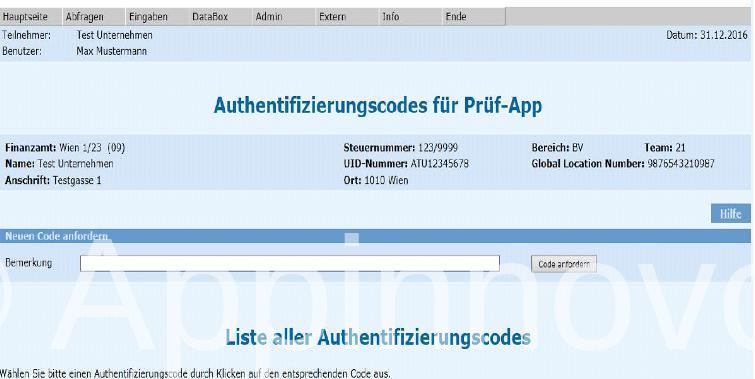Open the DataBox menu
Image resolution: width=755 pixels, height=379 pixels.
[210, 16]
